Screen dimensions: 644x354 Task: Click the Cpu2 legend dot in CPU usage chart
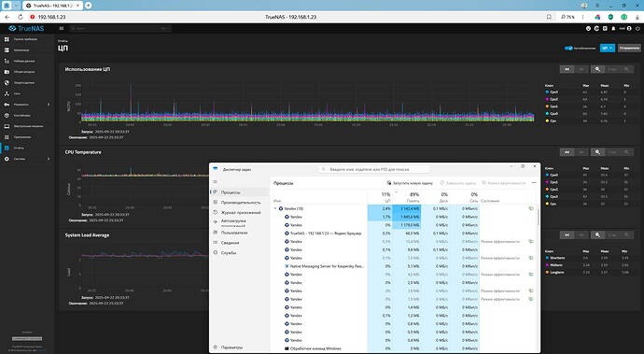pyautogui.click(x=547, y=99)
